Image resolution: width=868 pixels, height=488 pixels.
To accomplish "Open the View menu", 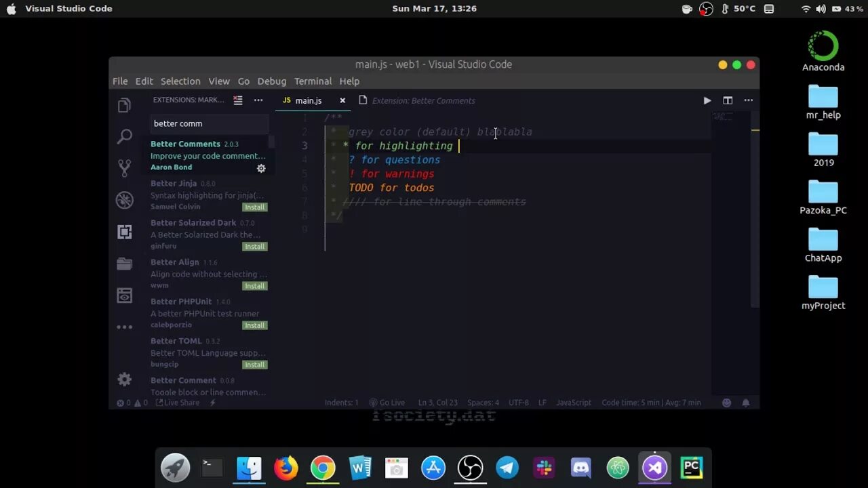I will [x=219, y=81].
